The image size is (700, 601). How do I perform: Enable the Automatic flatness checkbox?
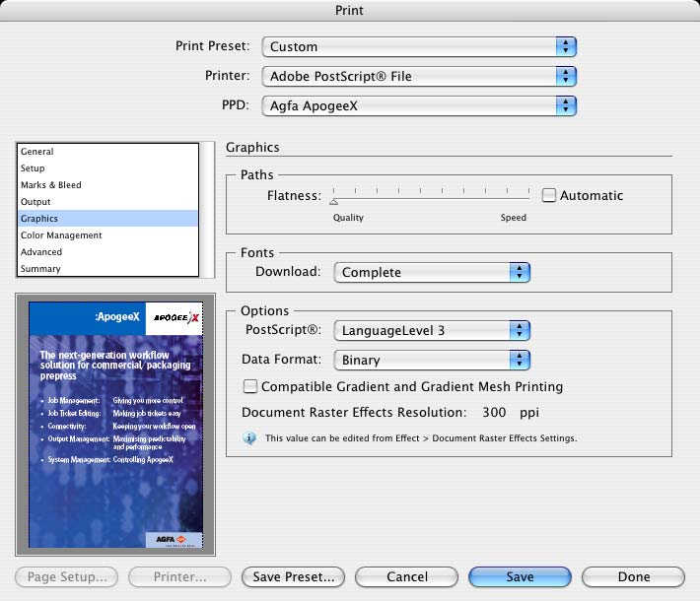tap(548, 195)
